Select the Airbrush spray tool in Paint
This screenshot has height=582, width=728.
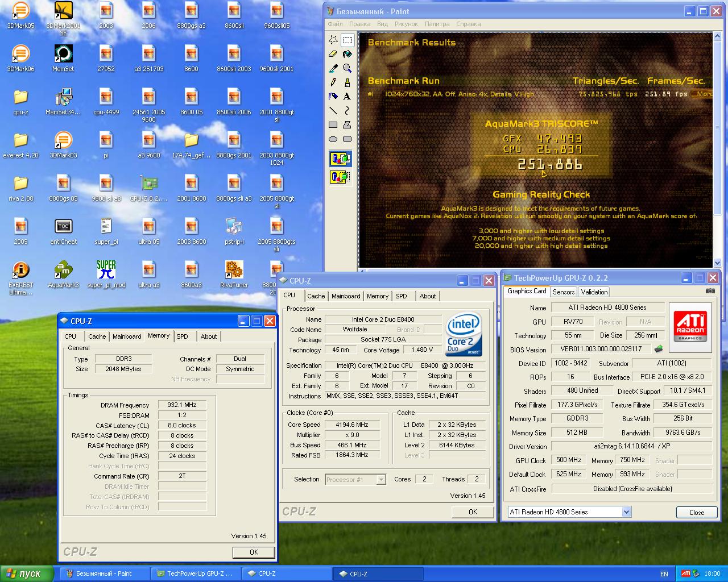[333, 97]
